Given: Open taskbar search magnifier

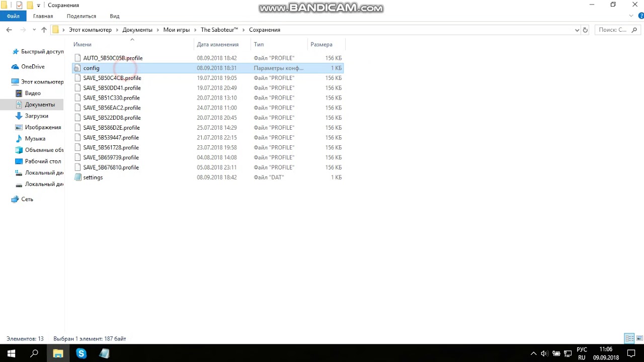Looking at the screenshot, I should pyautogui.click(x=34, y=353).
